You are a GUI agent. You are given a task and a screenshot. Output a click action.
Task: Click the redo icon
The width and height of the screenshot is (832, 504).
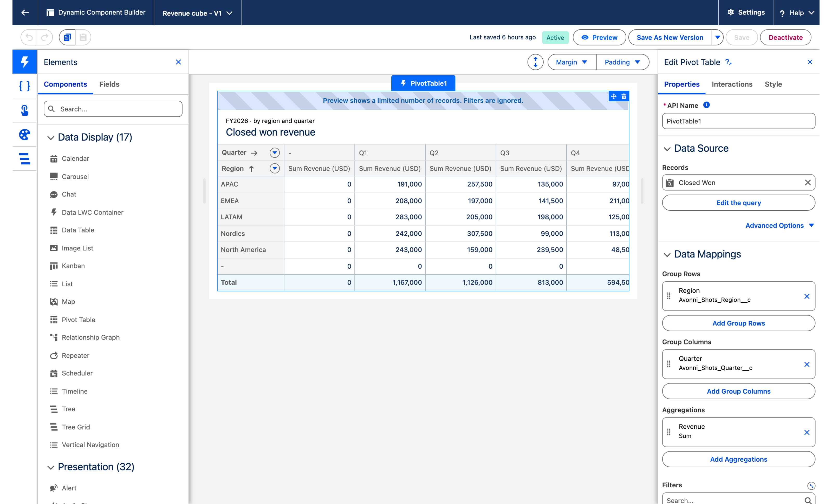(44, 37)
